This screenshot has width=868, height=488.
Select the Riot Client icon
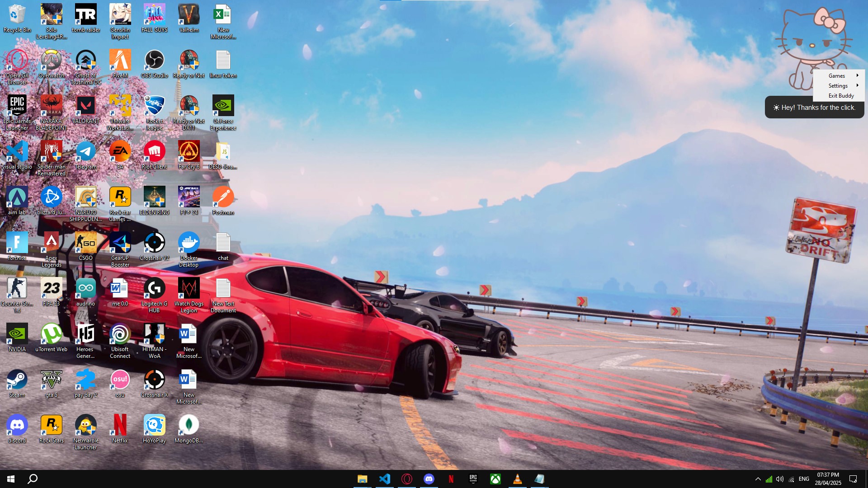pyautogui.click(x=154, y=155)
